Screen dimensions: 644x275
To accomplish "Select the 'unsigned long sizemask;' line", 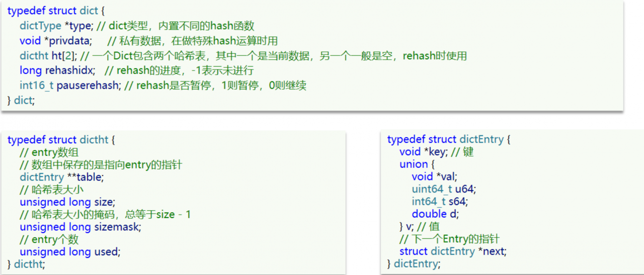I will (80, 227).
